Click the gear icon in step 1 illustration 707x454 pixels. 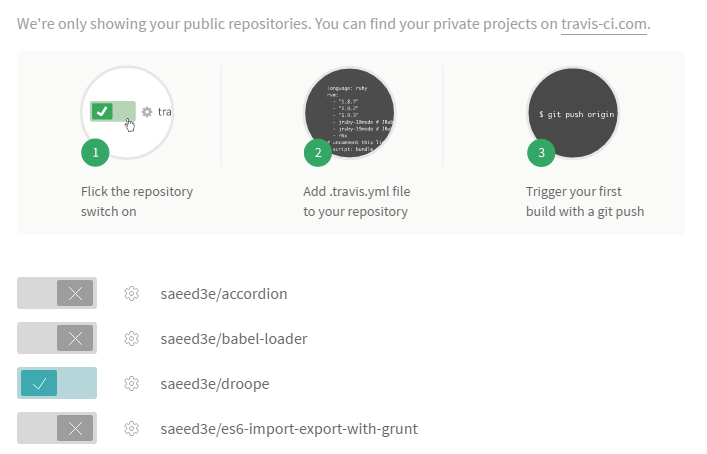coord(147,112)
